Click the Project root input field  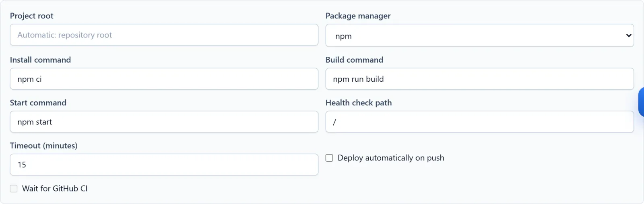pyautogui.click(x=164, y=35)
